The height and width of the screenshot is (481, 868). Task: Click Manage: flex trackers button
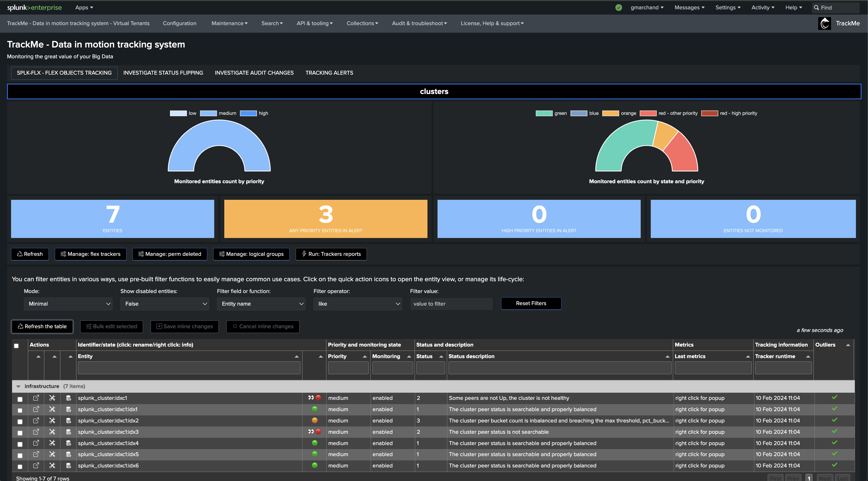90,254
